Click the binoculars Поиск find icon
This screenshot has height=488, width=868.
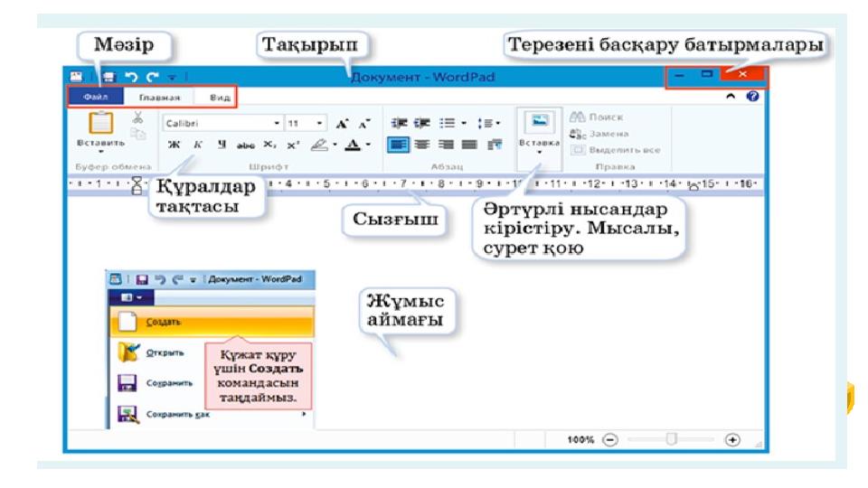click(578, 117)
